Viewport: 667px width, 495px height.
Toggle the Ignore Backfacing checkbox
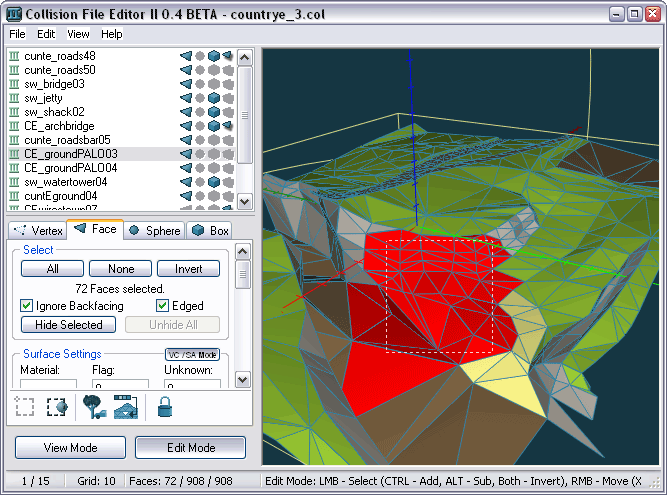click(x=27, y=306)
